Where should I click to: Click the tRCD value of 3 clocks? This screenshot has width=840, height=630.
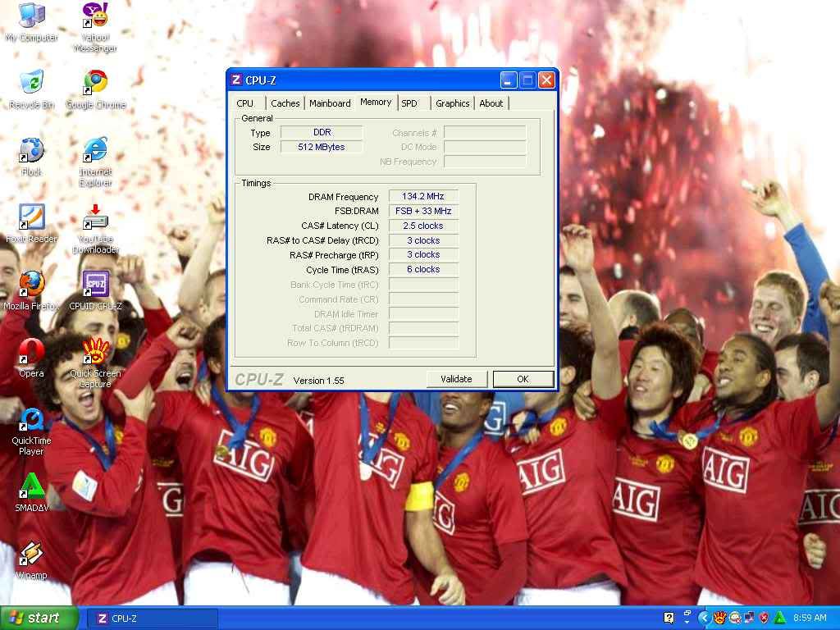coord(423,240)
